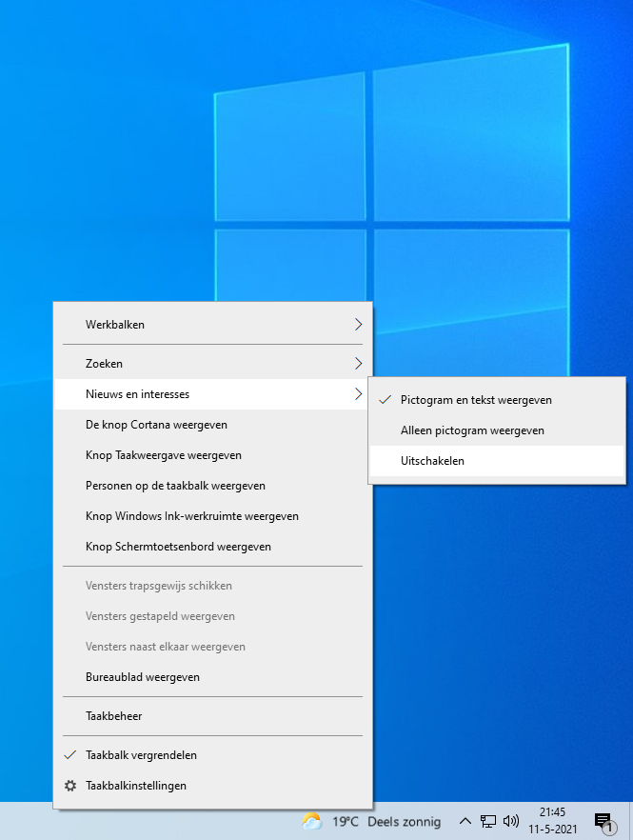
Task: Enable De knop Cortana weergeven
Action: point(156,425)
